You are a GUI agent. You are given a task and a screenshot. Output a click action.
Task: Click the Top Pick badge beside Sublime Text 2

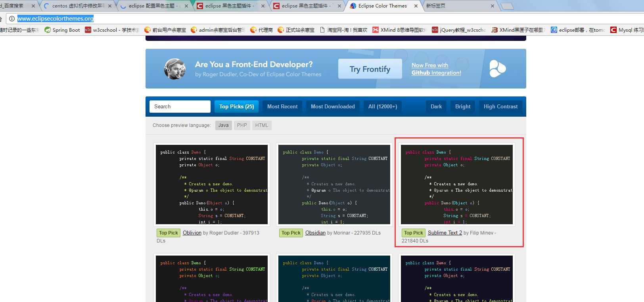tap(414, 233)
